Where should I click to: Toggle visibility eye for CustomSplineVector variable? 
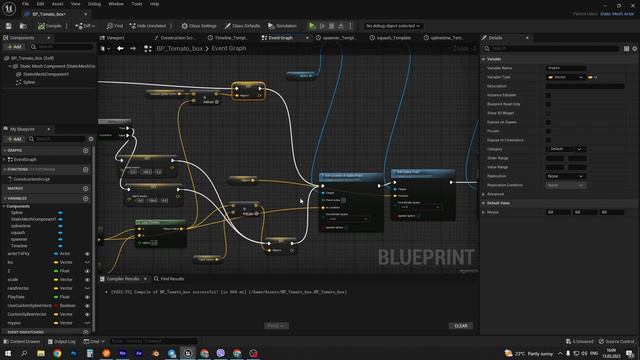[87, 314]
